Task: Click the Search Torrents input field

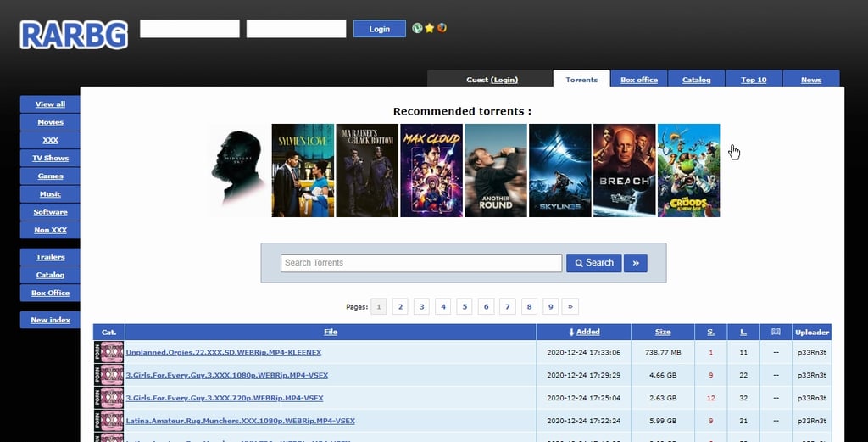Action: (421, 263)
